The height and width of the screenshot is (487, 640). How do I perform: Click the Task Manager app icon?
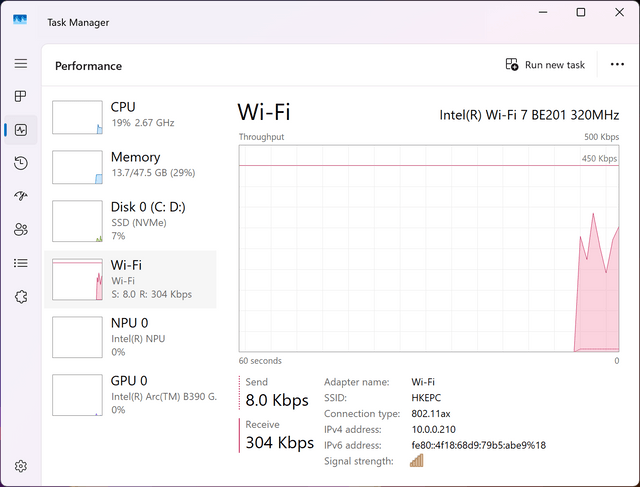[x=20, y=20]
